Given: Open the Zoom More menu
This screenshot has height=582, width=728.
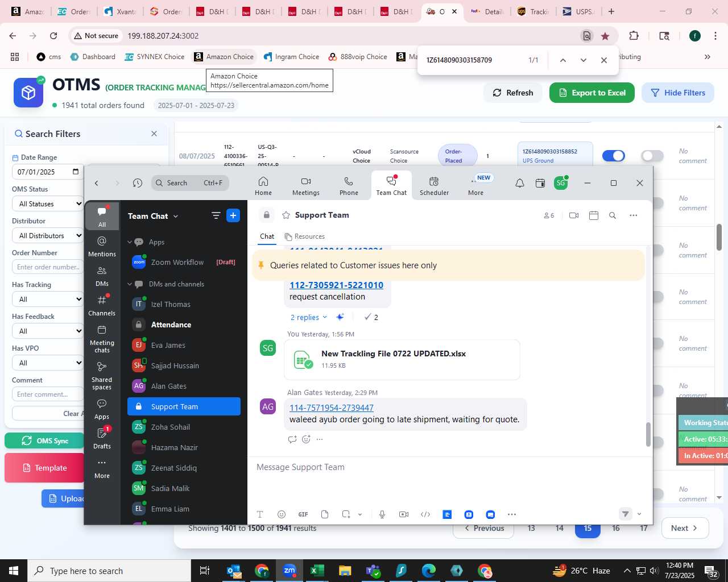Looking at the screenshot, I should (x=476, y=186).
